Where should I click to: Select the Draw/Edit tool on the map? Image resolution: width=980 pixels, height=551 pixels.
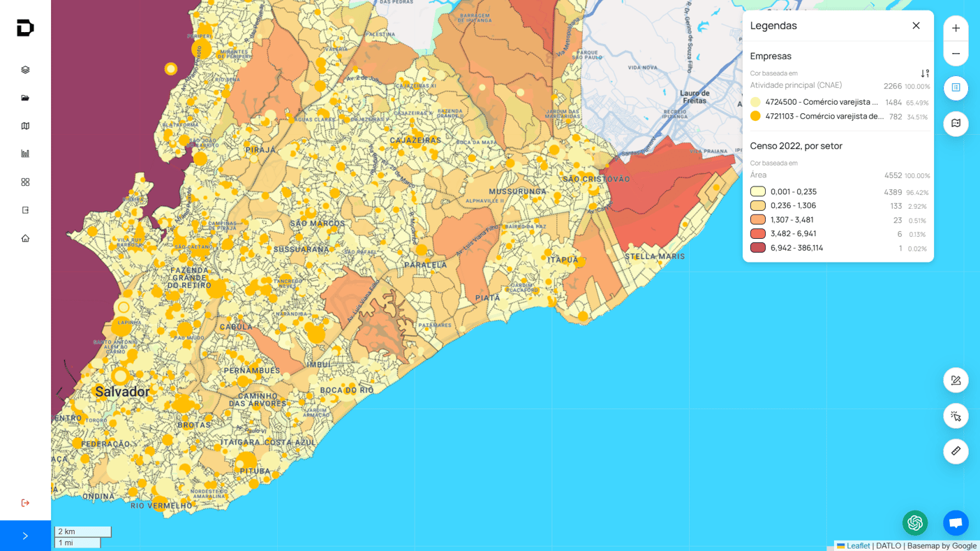(x=956, y=380)
